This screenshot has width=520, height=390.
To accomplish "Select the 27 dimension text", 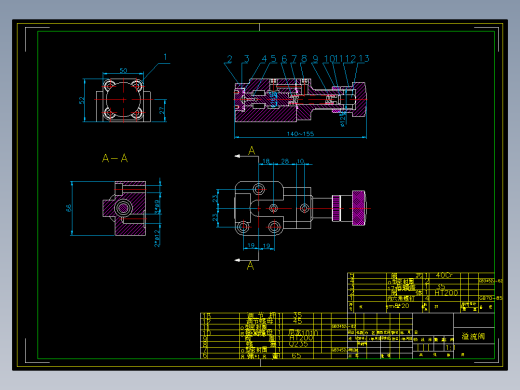I will coord(162,110).
